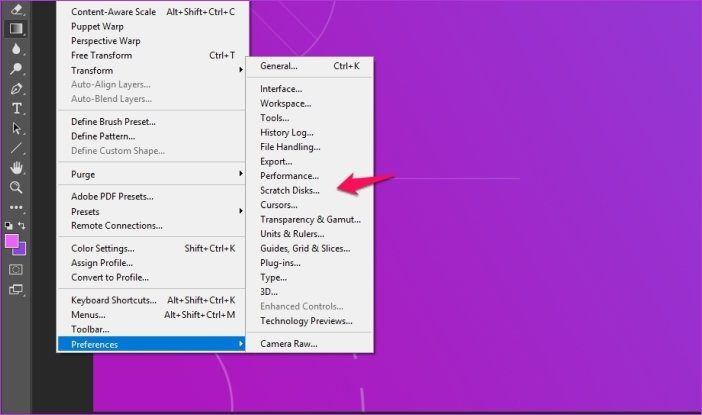Select the Eraser tool
The height and width of the screenshot is (415, 702).
point(16,9)
